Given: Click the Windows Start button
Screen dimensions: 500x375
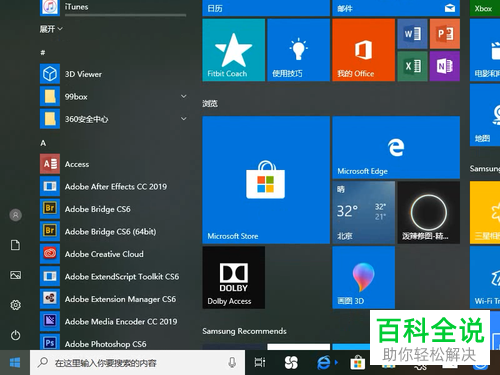Looking at the screenshot, I should pyautogui.click(x=15, y=362).
